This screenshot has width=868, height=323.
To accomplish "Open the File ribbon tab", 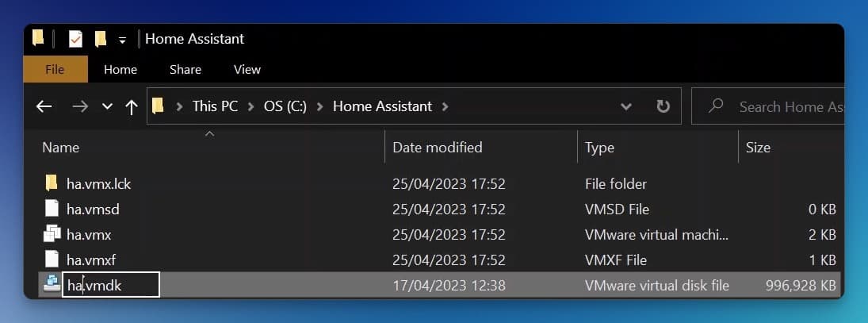I will point(55,69).
